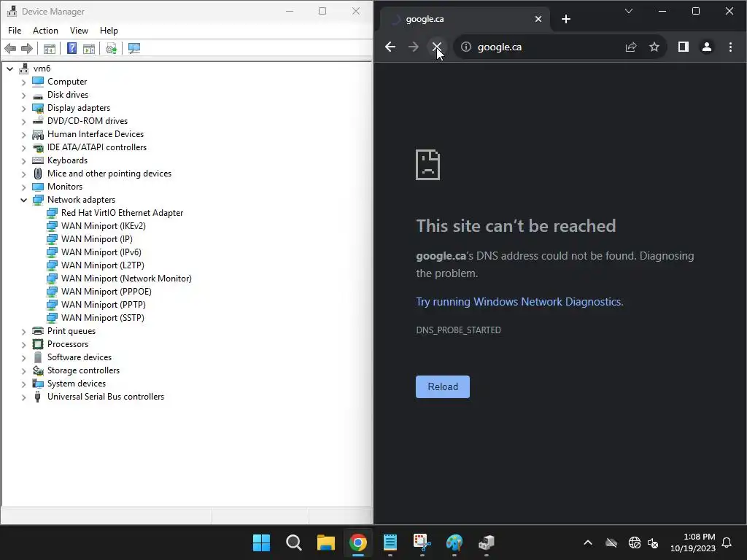Select Storage controllers item
The width and height of the screenshot is (747, 560).
[x=83, y=370]
